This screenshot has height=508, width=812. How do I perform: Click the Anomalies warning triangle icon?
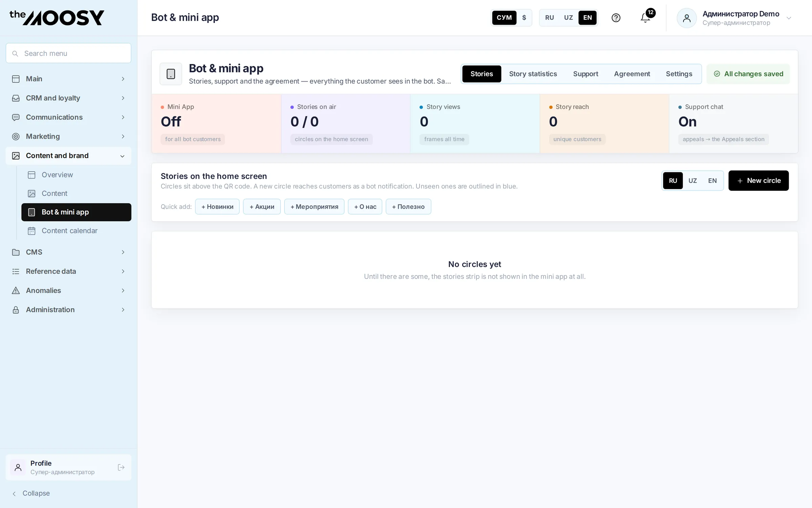point(16,291)
